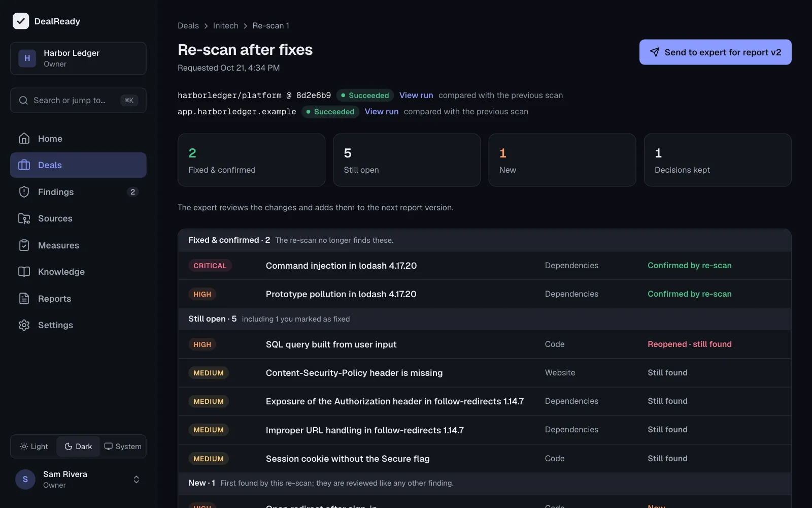Open the Fixed & confirmed summary card
812x508 pixels.
click(x=251, y=160)
